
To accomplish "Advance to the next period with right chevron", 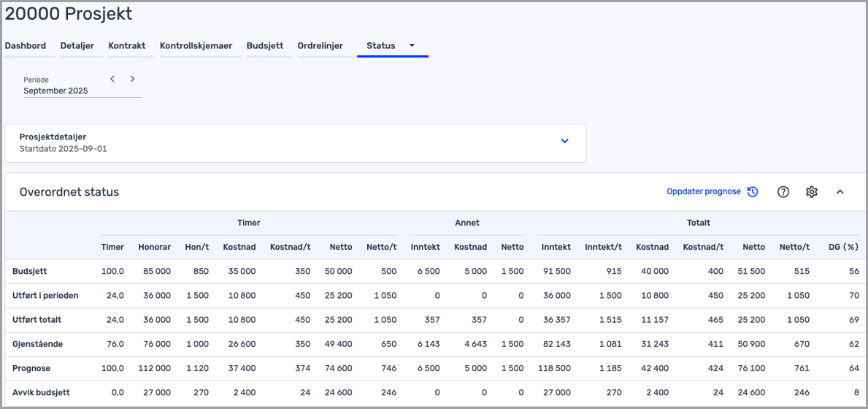I will (132, 79).
